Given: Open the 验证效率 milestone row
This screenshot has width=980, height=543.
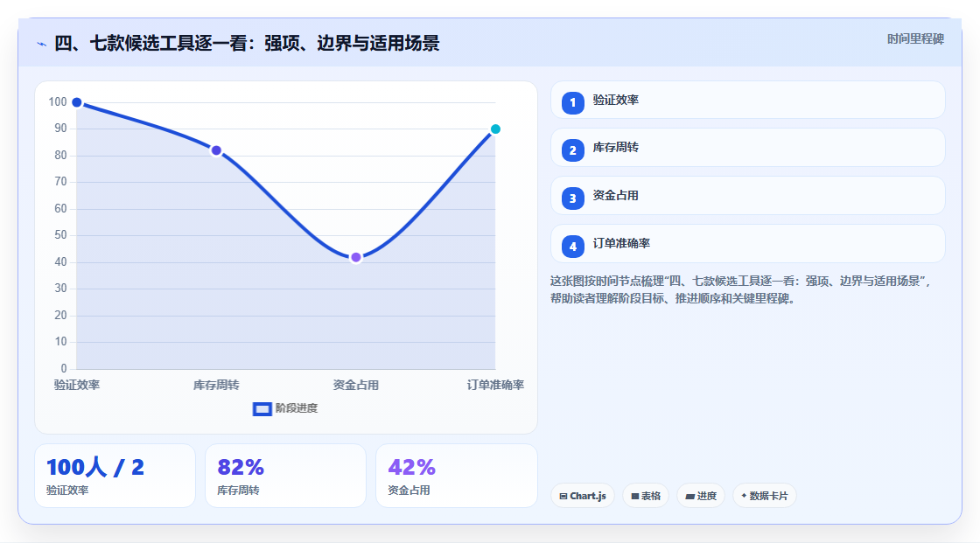Looking at the screenshot, I should coord(747,100).
